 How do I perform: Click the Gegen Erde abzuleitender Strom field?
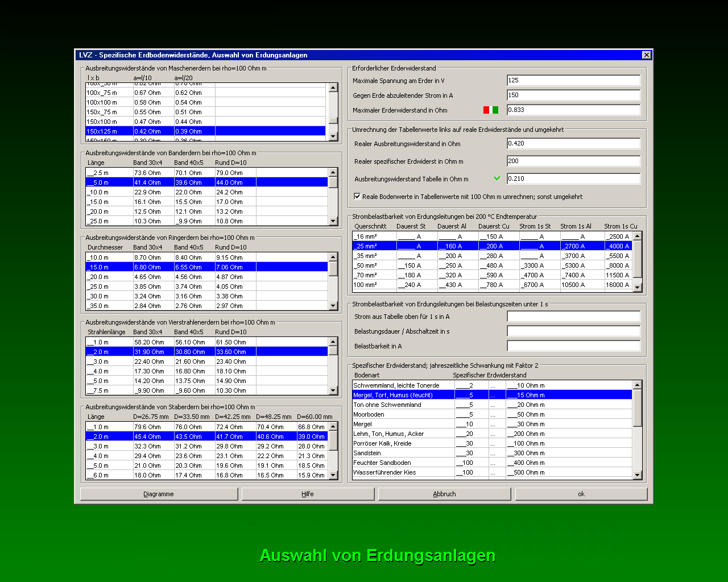point(573,95)
